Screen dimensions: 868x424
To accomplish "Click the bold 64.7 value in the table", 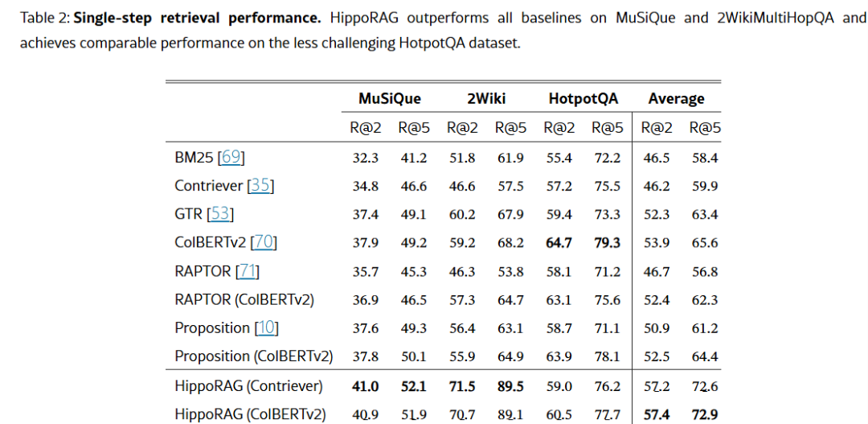I will coord(559,243).
